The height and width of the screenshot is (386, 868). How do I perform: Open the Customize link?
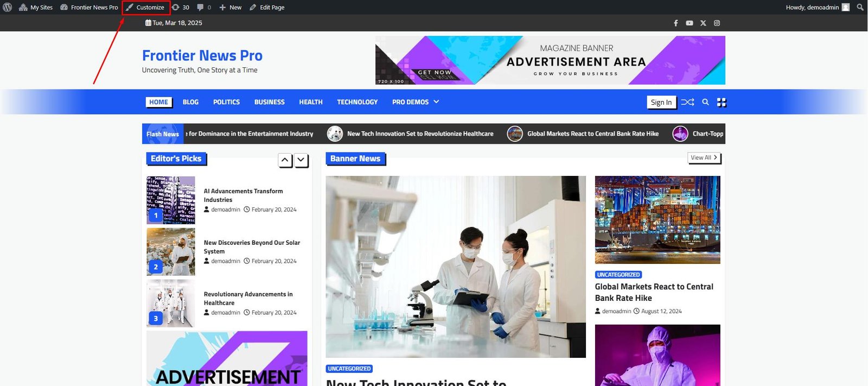point(145,7)
